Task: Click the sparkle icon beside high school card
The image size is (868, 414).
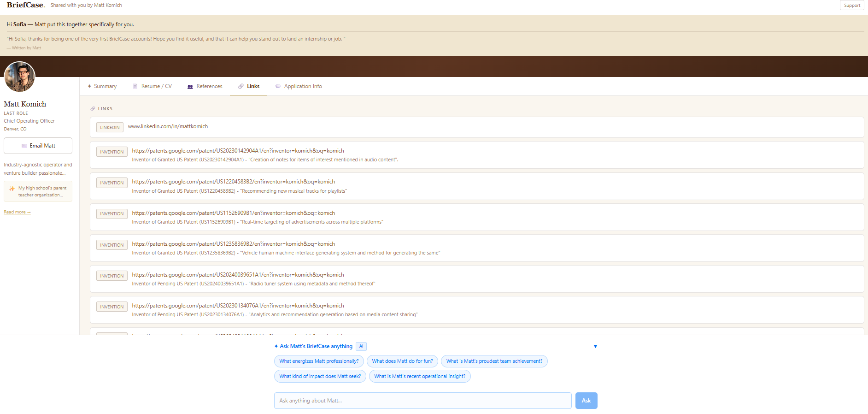Action: coord(12,189)
